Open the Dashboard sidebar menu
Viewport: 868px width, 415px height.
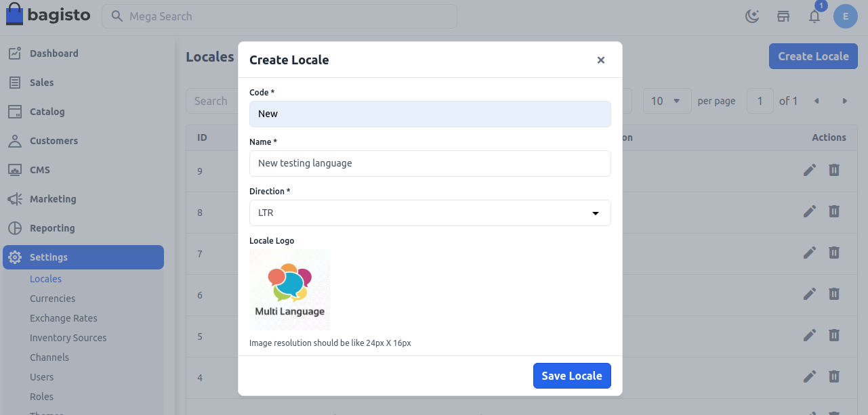(54, 53)
